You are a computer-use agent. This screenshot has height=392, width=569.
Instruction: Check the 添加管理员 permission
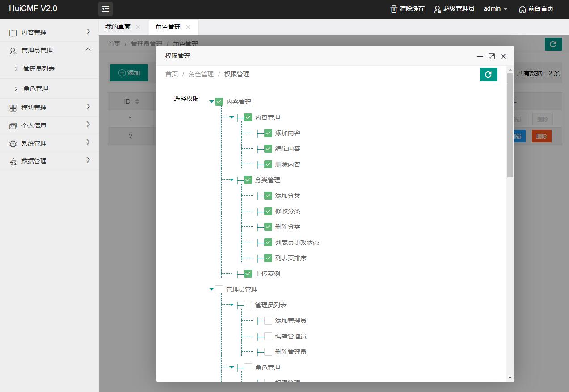(x=268, y=321)
